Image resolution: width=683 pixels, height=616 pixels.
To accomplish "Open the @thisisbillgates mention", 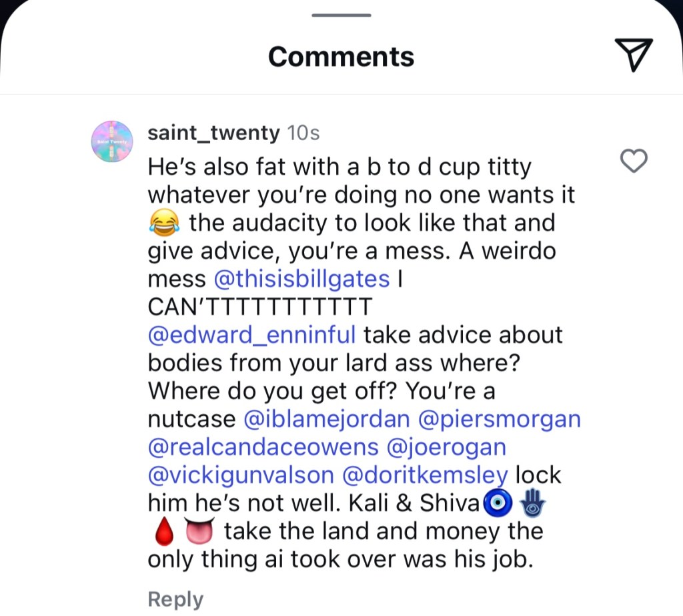I will pyautogui.click(x=303, y=278).
